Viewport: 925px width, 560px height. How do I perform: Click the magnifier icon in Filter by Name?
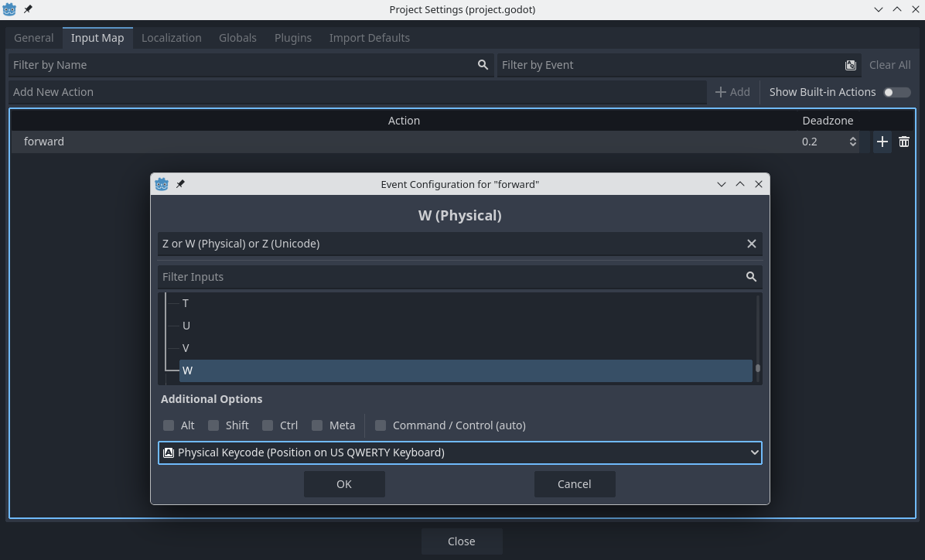click(x=483, y=65)
